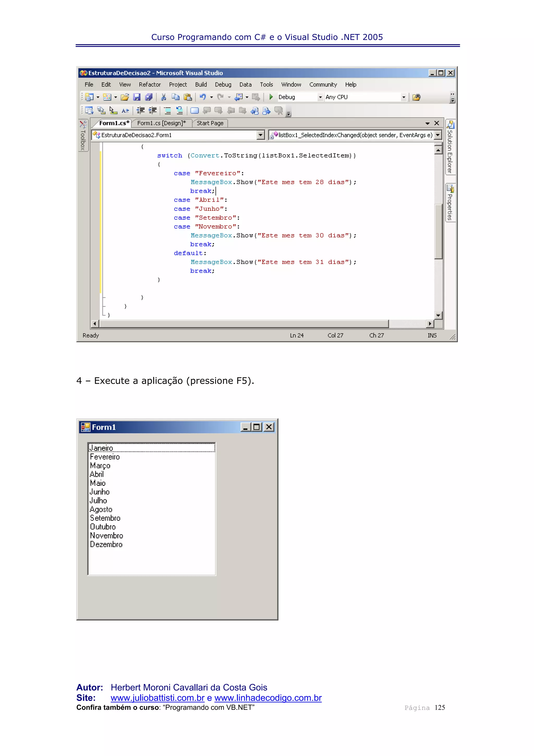
Task: Click the code editor scroll down arrow
Action: pyautogui.click(x=438, y=315)
